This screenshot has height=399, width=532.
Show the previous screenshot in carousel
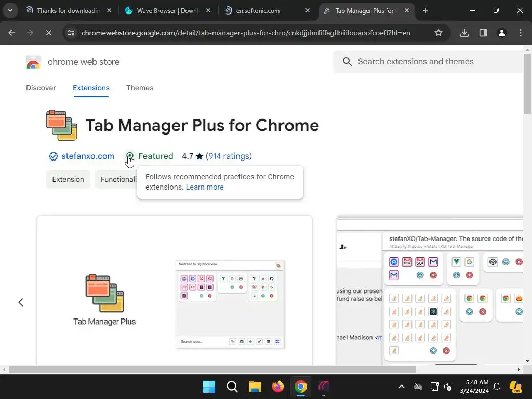21,302
